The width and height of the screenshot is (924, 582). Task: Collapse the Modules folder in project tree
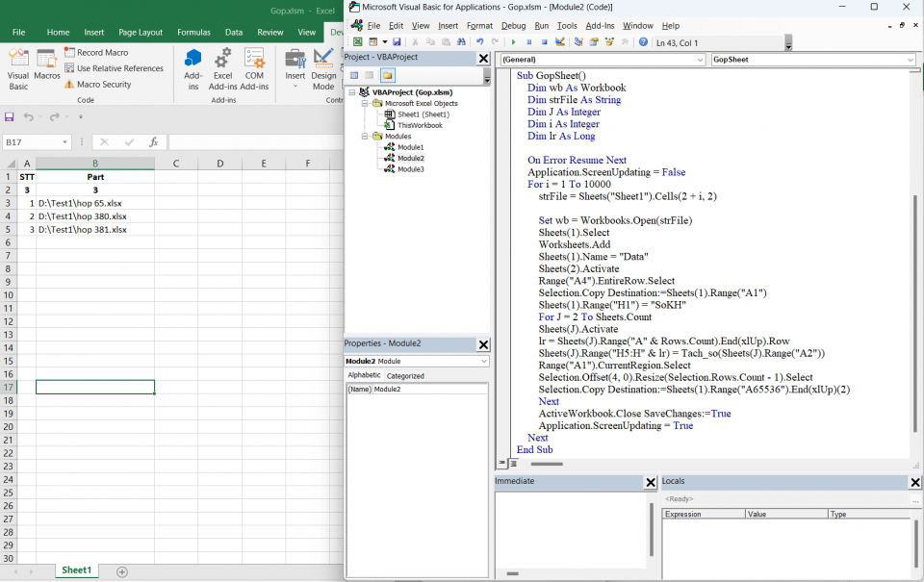pos(365,137)
